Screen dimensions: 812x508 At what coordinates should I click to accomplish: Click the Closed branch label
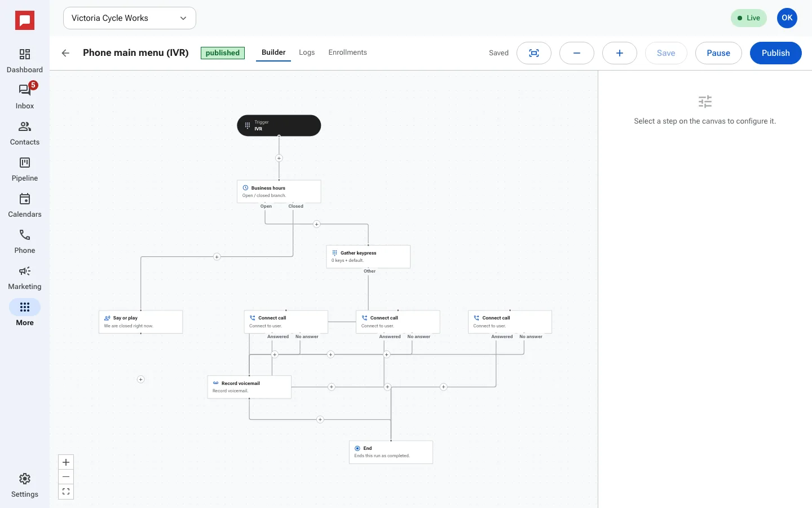295,206
